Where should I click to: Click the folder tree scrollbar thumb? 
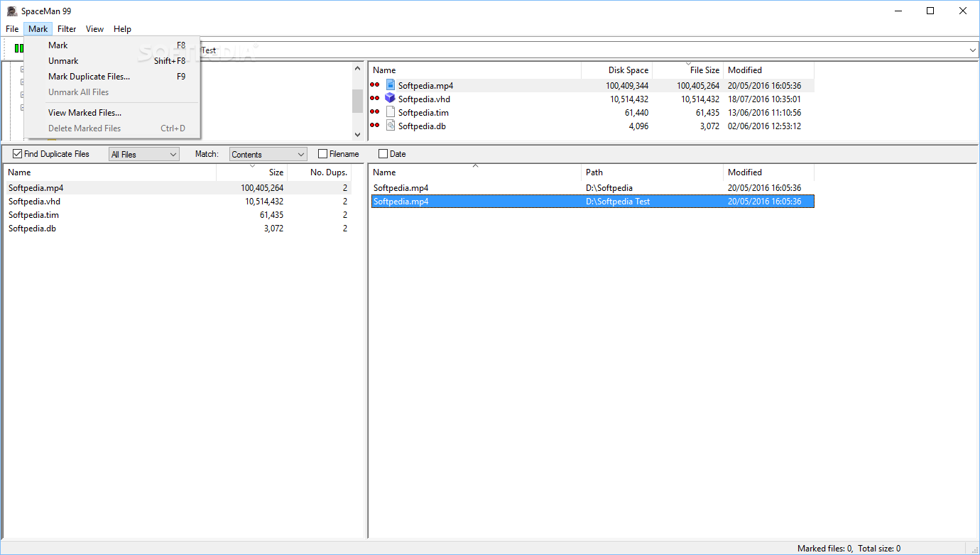[x=357, y=101]
